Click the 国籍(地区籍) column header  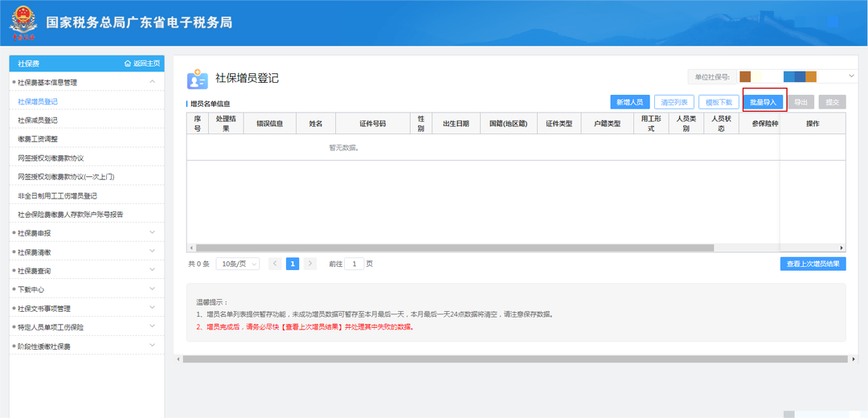coord(509,124)
